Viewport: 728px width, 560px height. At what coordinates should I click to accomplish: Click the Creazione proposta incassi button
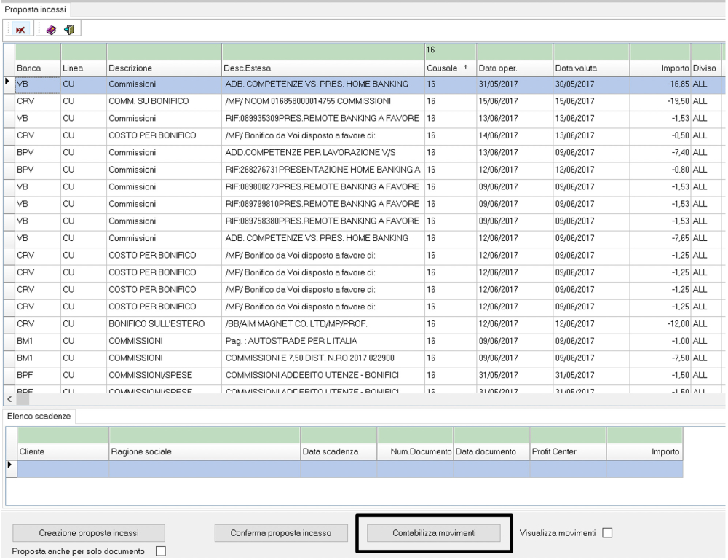(89, 534)
